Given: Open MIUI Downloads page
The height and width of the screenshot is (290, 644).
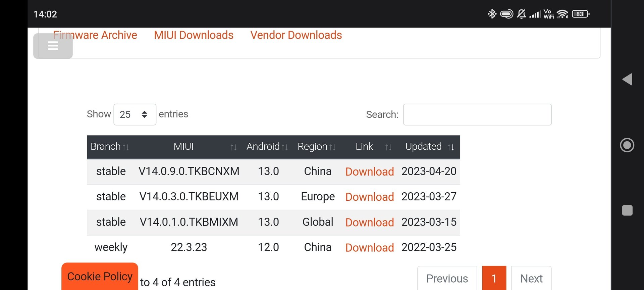Looking at the screenshot, I should coord(194,35).
